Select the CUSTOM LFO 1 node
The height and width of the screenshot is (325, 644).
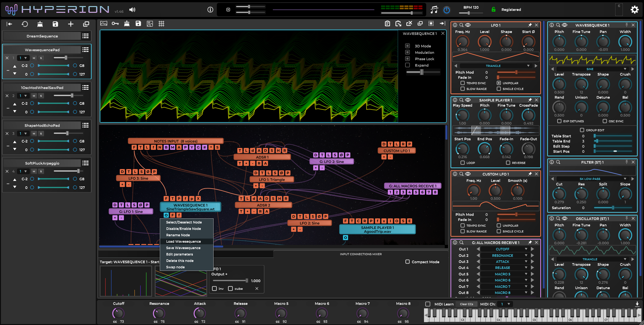pos(396,150)
